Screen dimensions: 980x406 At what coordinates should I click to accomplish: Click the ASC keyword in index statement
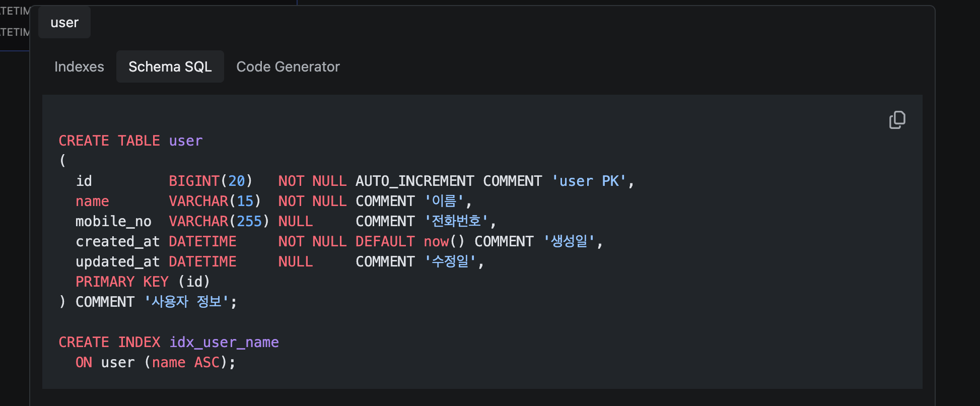click(206, 362)
